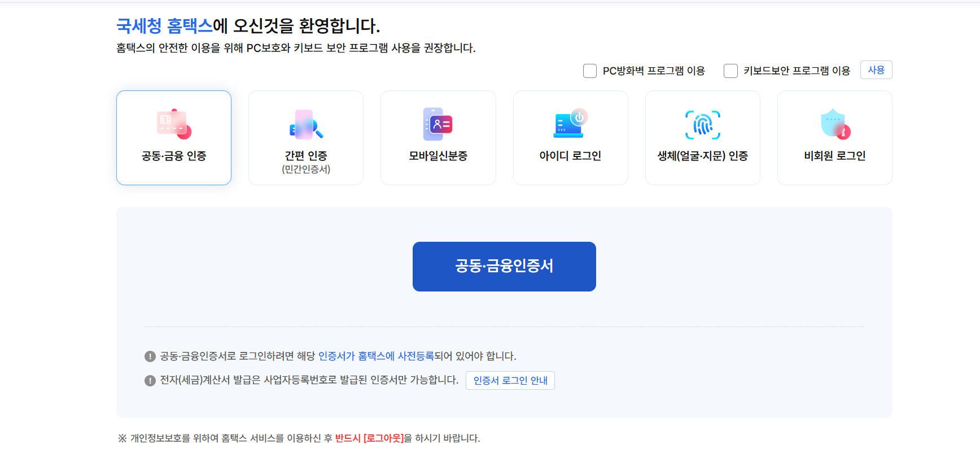The image size is (980, 457).
Task: Click the laptop power icon for 아이디 로그인
Action: tap(570, 124)
